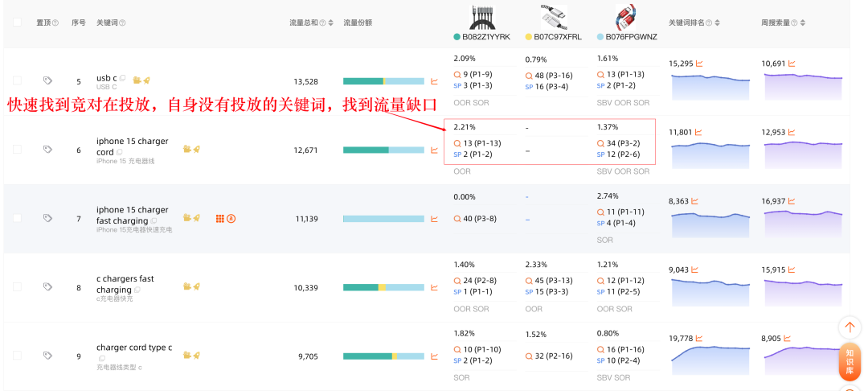Screen dimensions: 868x391
Task: Open traffic trend chart for row 7
Action: tap(435, 219)
